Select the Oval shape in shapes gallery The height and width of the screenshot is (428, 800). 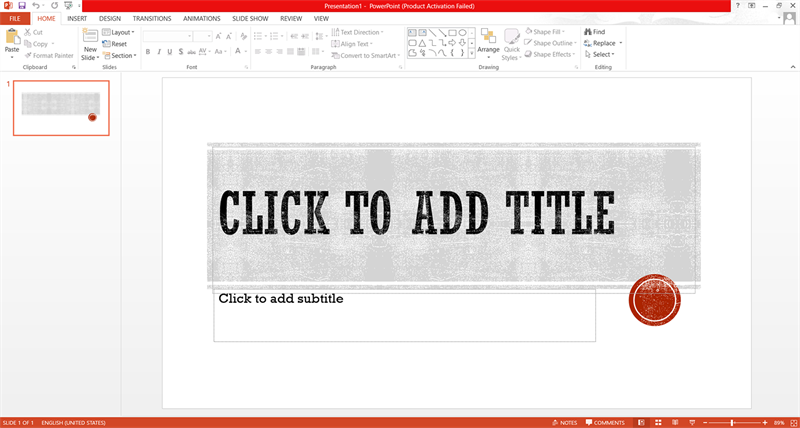pos(462,32)
